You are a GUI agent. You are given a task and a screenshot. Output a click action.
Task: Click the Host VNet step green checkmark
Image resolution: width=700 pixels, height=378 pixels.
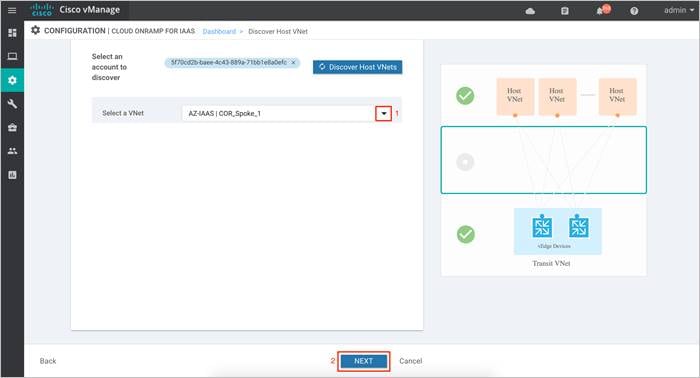pyautogui.click(x=465, y=96)
